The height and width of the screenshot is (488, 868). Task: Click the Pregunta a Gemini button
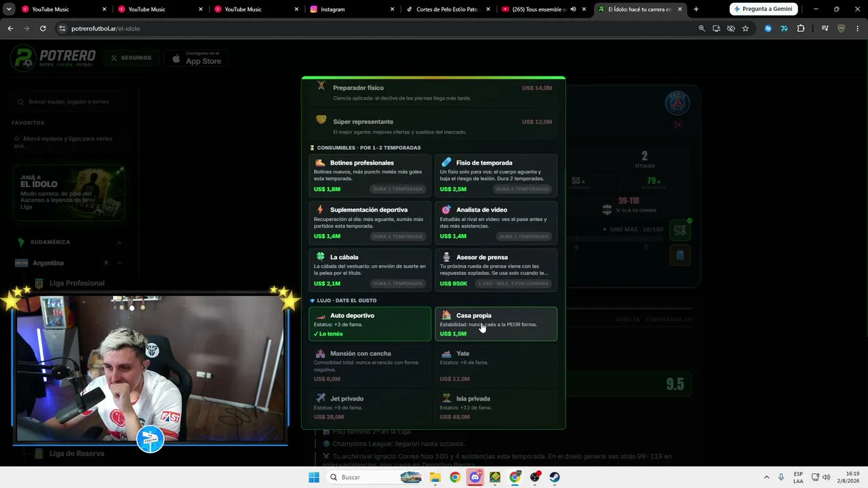(763, 9)
